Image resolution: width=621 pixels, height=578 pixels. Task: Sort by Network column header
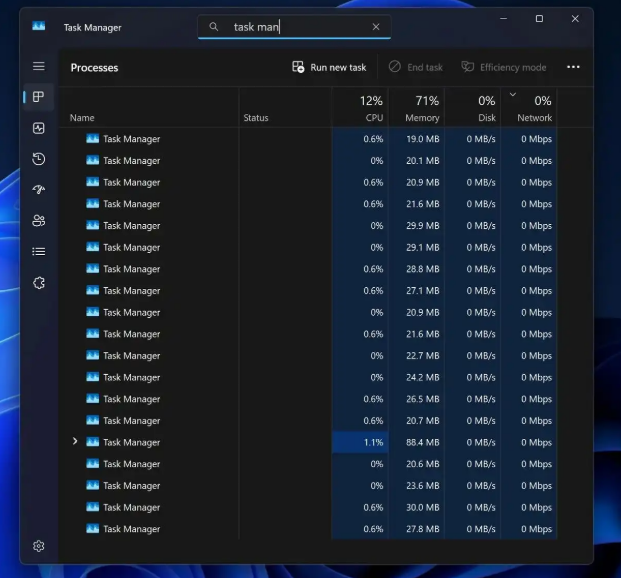click(529, 108)
